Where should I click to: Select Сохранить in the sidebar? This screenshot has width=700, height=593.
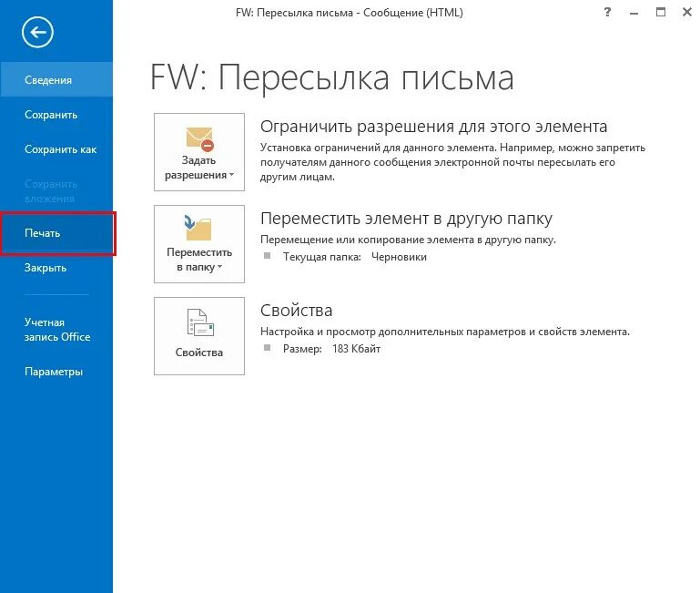coord(56,115)
